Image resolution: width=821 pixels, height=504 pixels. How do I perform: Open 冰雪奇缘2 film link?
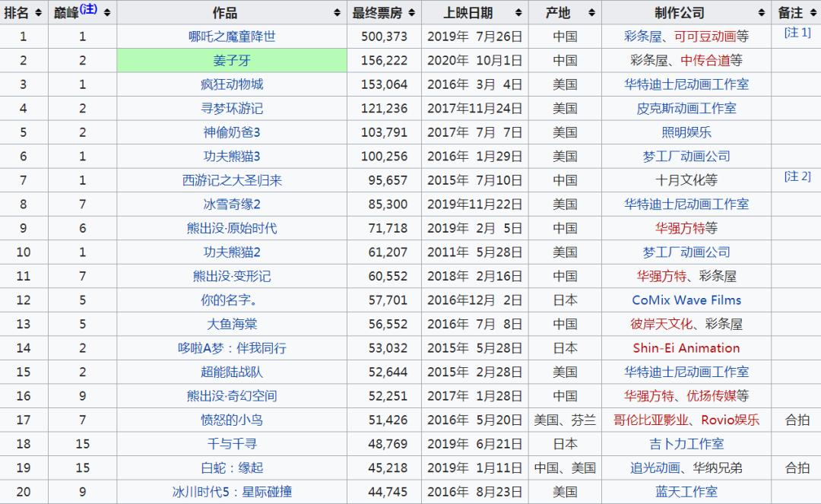click(x=232, y=204)
